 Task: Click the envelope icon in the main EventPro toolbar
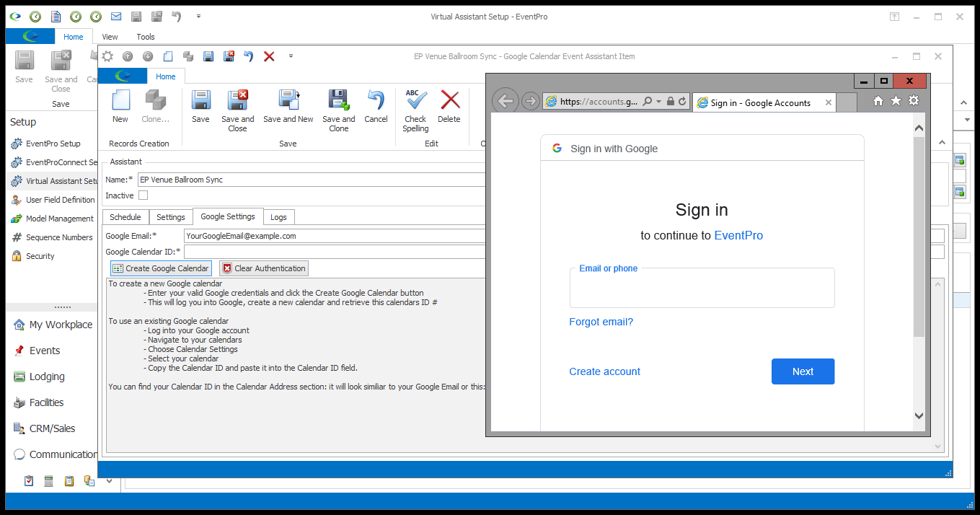116,16
